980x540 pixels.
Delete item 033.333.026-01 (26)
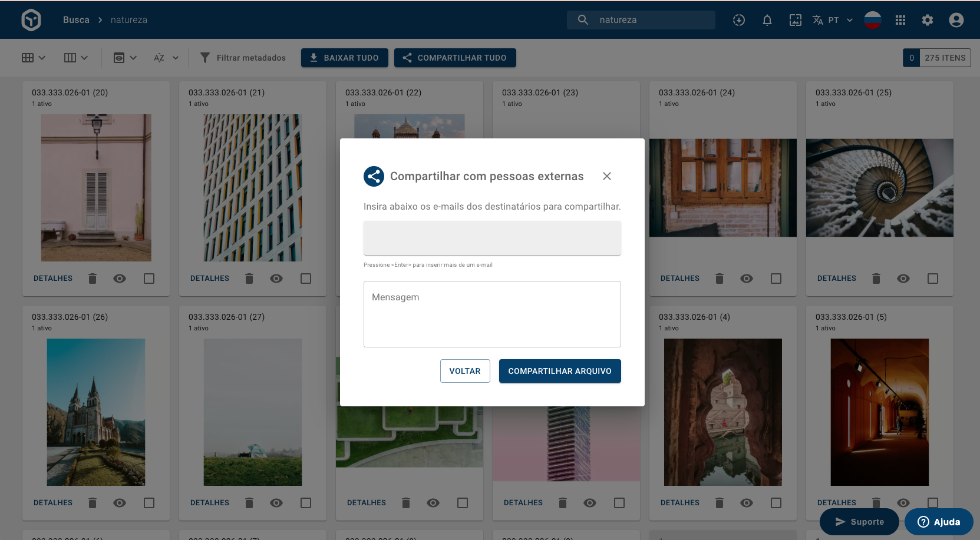coord(93,503)
